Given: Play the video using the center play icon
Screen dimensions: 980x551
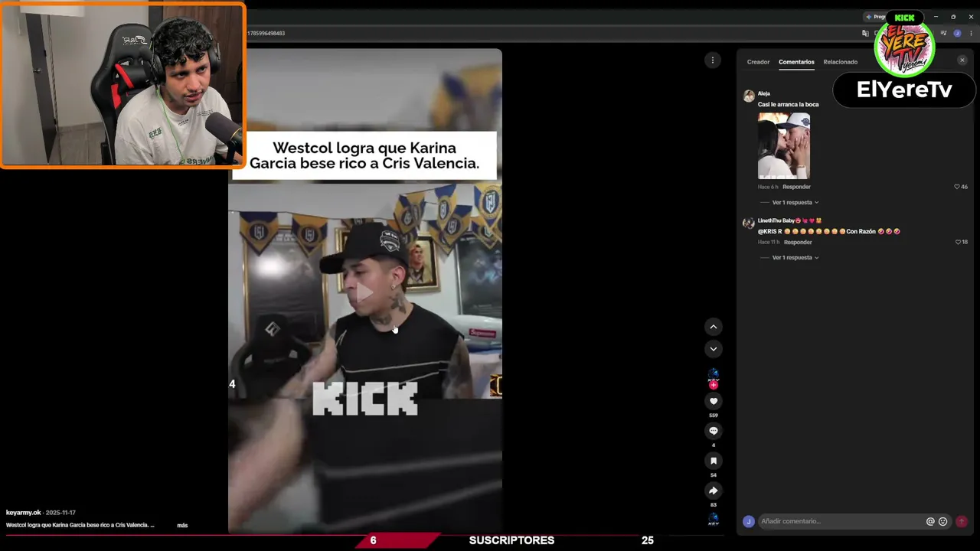Looking at the screenshot, I should (x=365, y=292).
